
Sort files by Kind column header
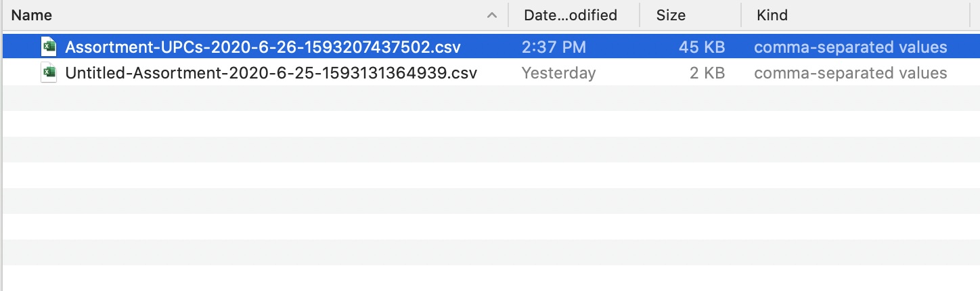[x=772, y=15]
